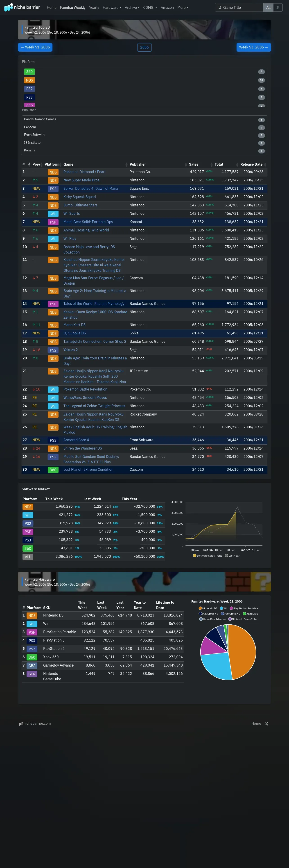Click the Famitsu Hardware banner image
Screen dimensions: 289x868
pyautogui.click(x=144, y=582)
